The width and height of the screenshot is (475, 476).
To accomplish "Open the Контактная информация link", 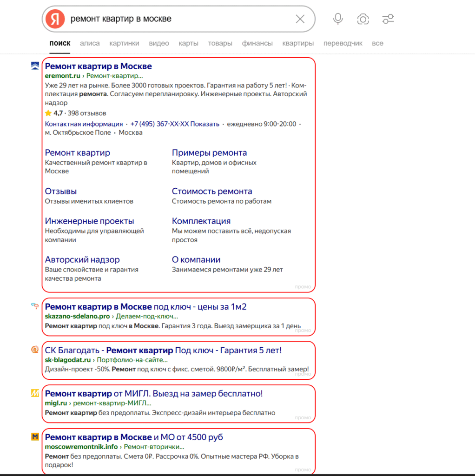I will point(84,124).
